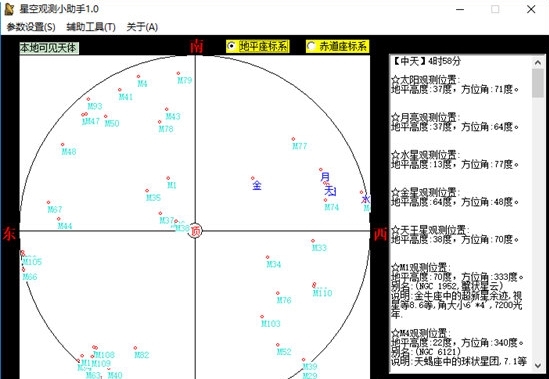Click the M103 object marker
Viewport: 549px width, 379px height.
pos(262,316)
